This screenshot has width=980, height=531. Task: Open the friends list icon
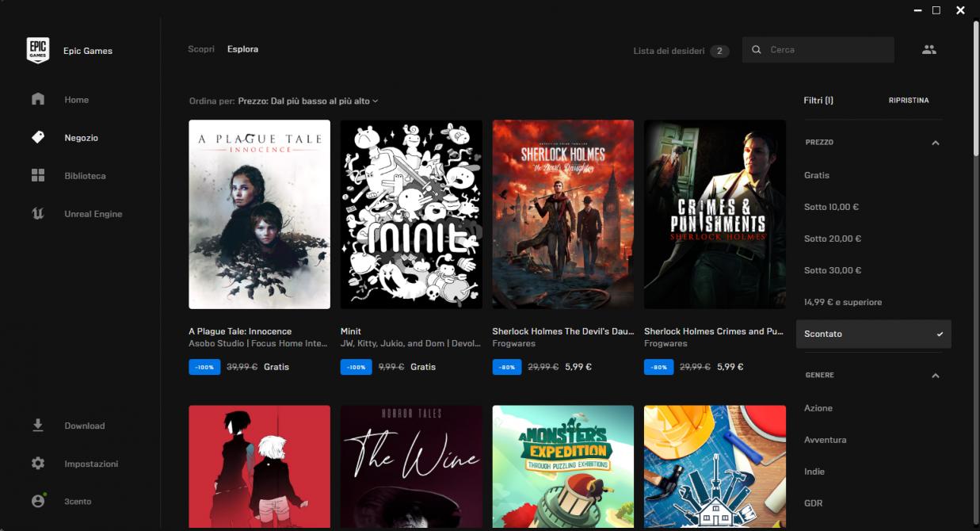[929, 50]
